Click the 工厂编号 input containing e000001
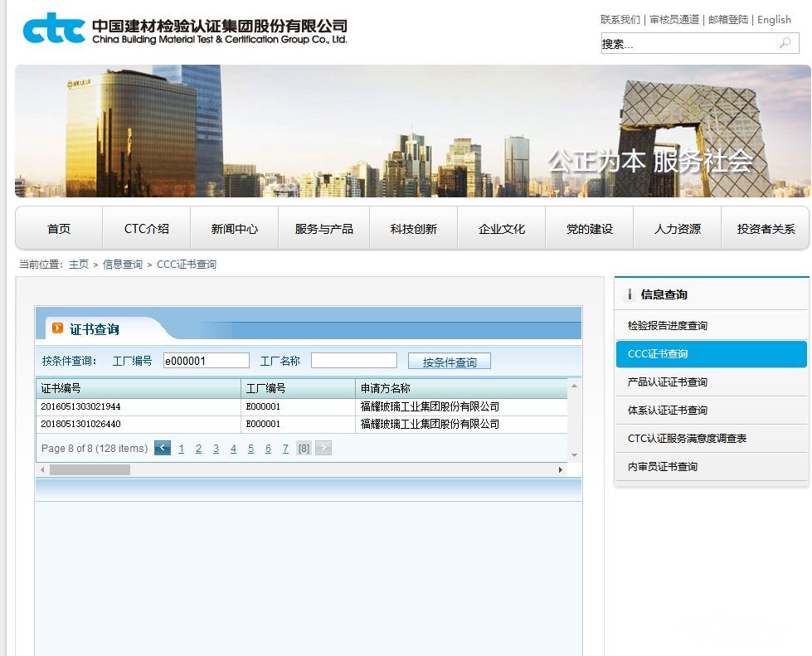This screenshot has width=812, height=656. pos(206,361)
